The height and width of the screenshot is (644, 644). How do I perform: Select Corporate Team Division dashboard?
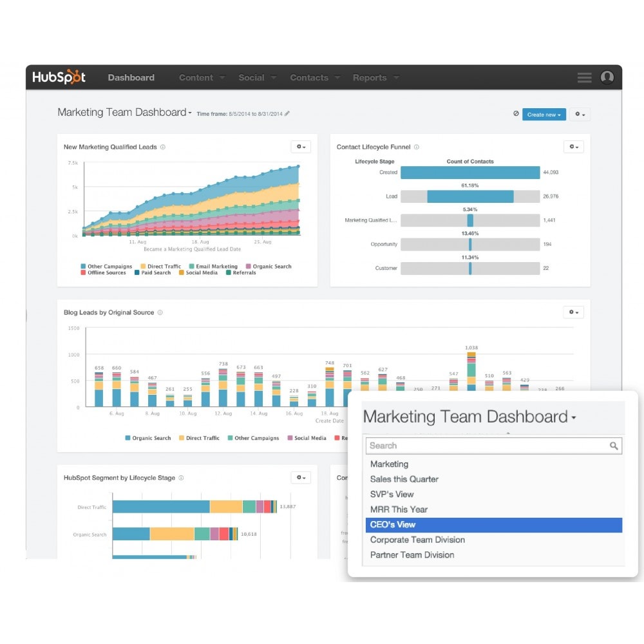(494, 540)
